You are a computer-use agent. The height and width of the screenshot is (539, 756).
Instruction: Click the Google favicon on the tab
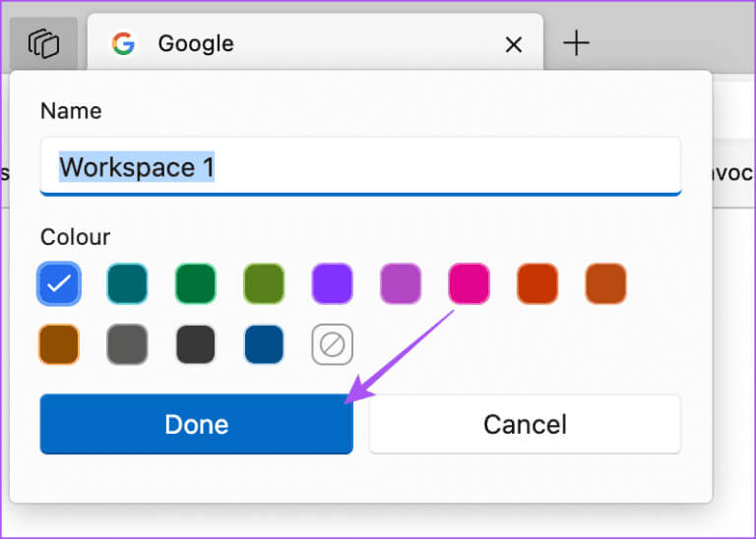click(x=123, y=44)
